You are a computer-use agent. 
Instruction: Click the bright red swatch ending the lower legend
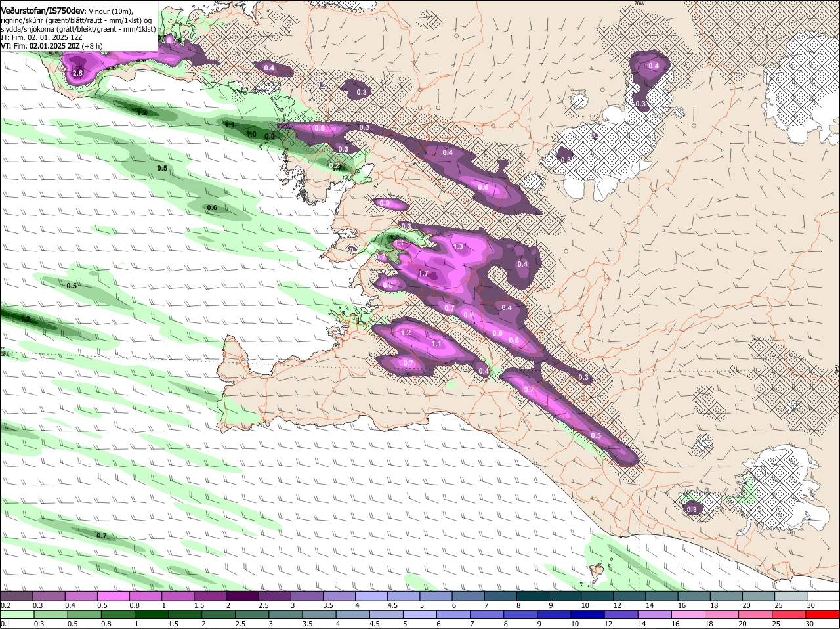pos(822,615)
